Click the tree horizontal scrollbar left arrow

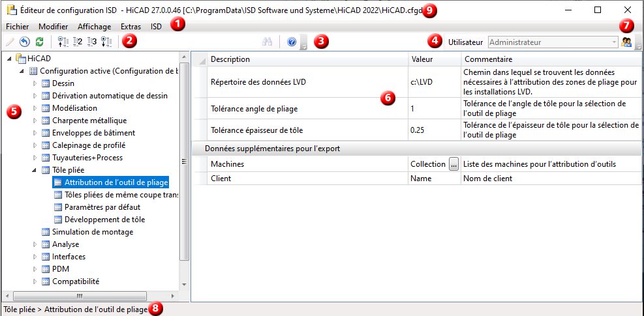point(7,296)
